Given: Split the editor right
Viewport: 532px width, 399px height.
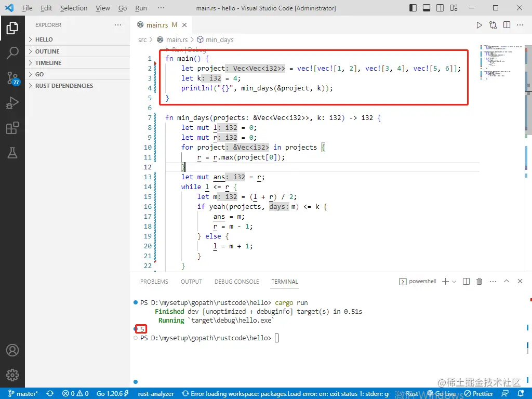Looking at the screenshot, I should [x=507, y=25].
